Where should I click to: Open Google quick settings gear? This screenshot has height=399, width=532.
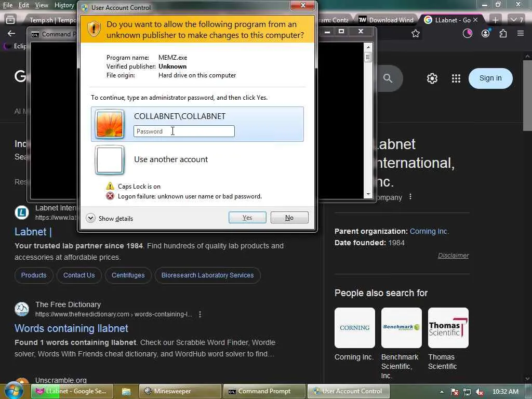432,78
